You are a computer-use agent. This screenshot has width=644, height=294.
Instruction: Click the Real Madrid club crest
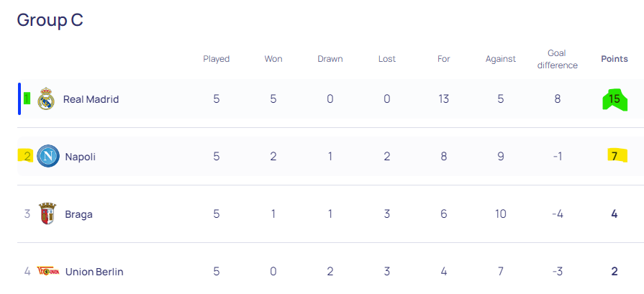pos(46,98)
